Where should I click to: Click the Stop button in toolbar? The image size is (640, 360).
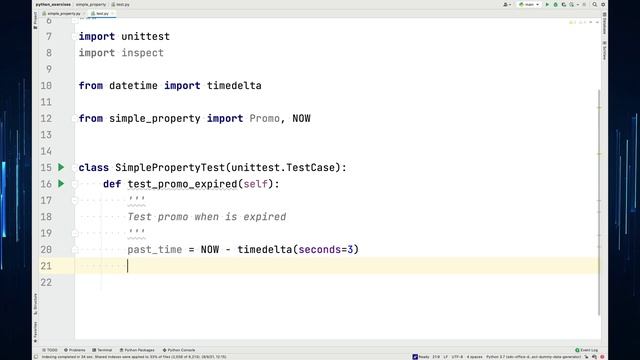click(x=584, y=4)
